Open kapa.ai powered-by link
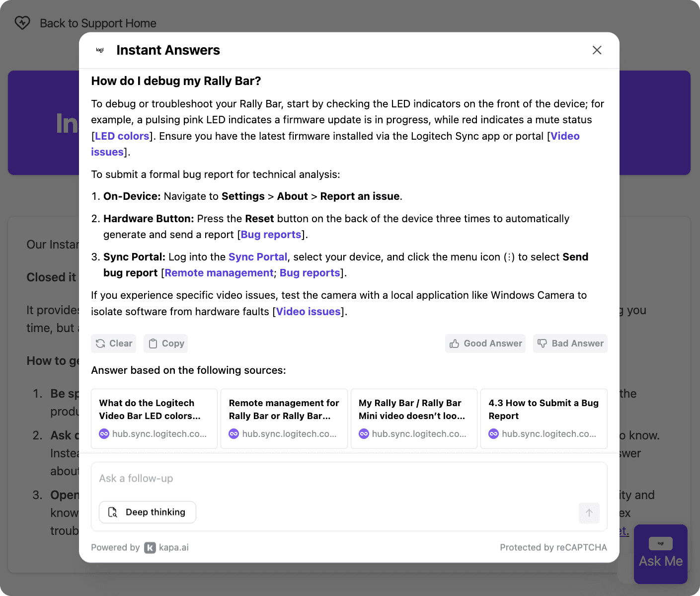This screenshot has width=700, height=596. 166,548
